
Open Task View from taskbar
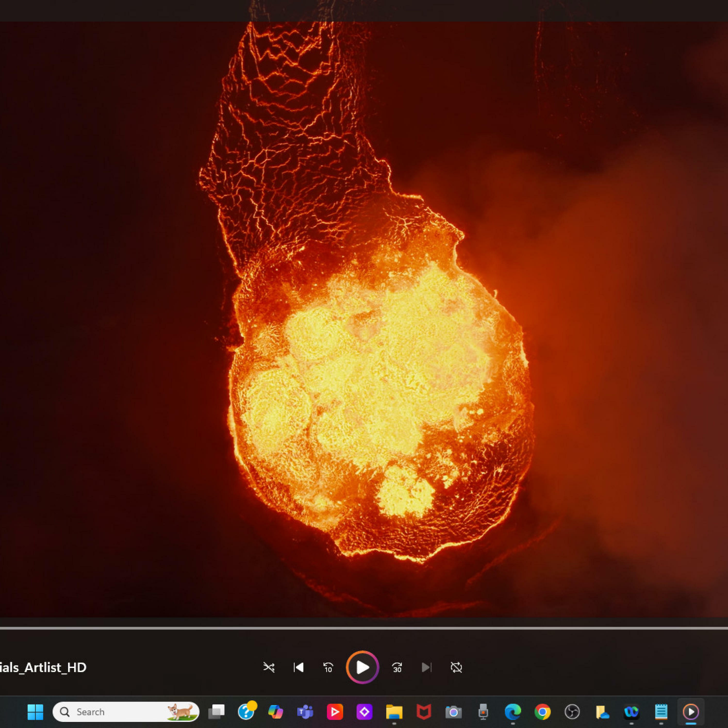point(216,712)
